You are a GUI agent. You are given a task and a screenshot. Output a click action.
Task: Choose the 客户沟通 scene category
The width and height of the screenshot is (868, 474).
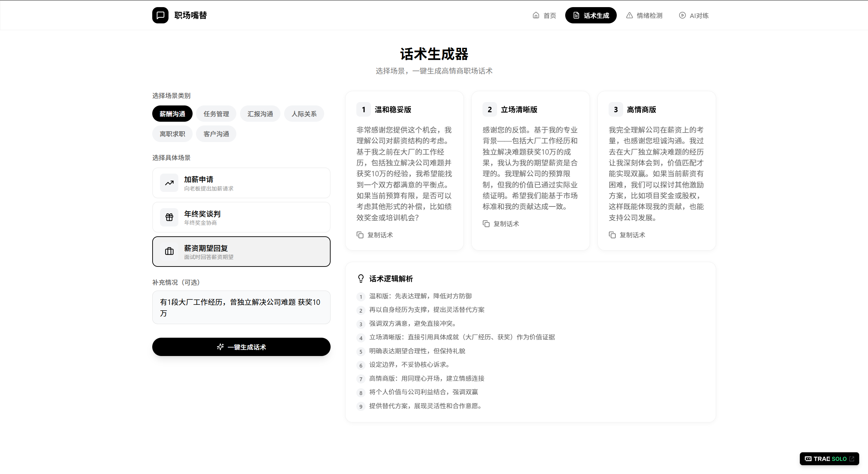[x=216, y=134]
